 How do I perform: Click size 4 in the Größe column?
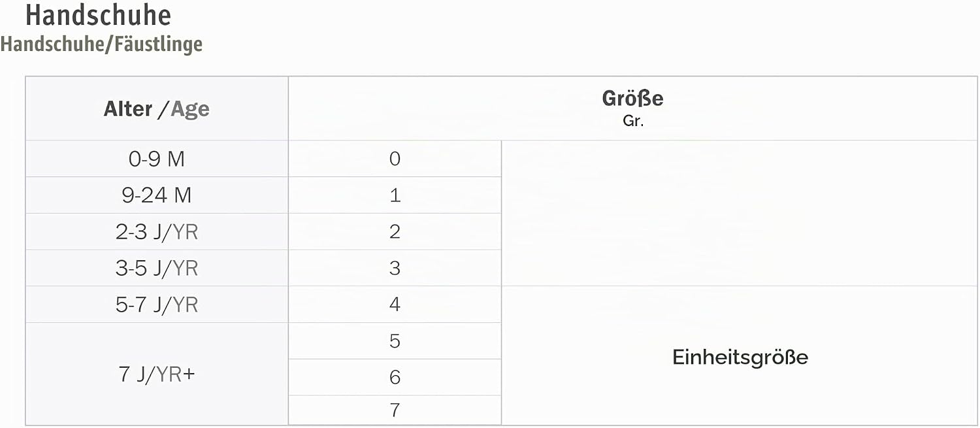pos(395,305)
